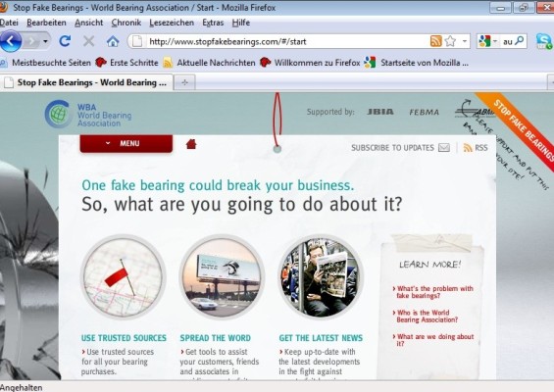554x392 pixels.
Task: Open the address bar history dropdown
Action: coord(465,41)
